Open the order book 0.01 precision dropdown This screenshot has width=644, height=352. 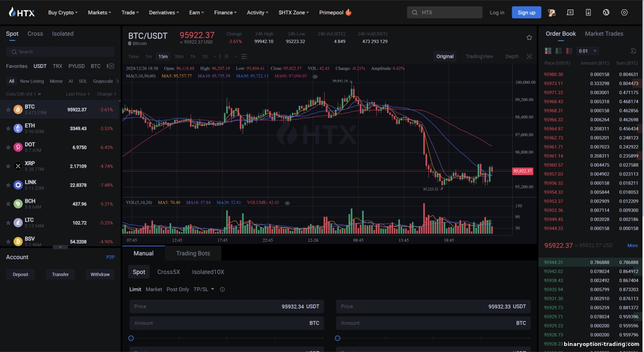(x=588, y=51)
